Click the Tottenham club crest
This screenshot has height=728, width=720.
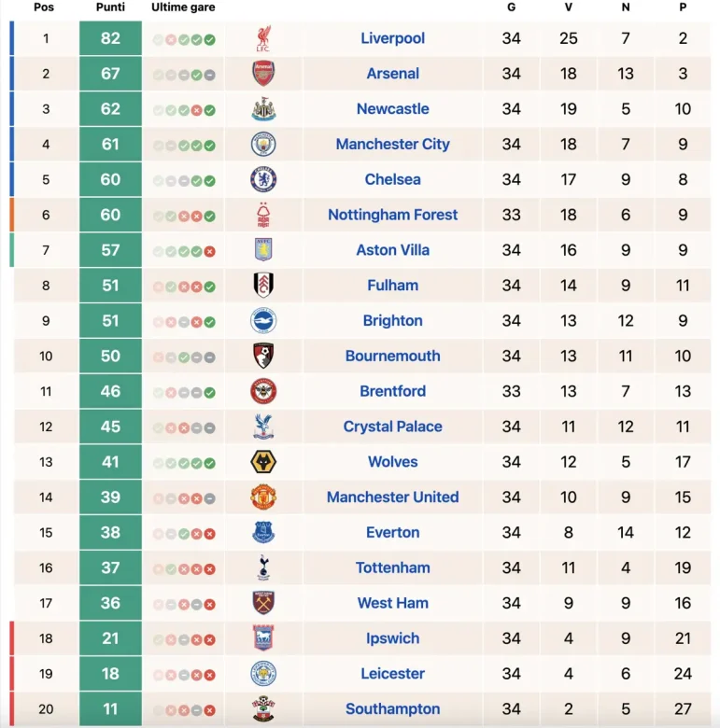pos(263,567)
